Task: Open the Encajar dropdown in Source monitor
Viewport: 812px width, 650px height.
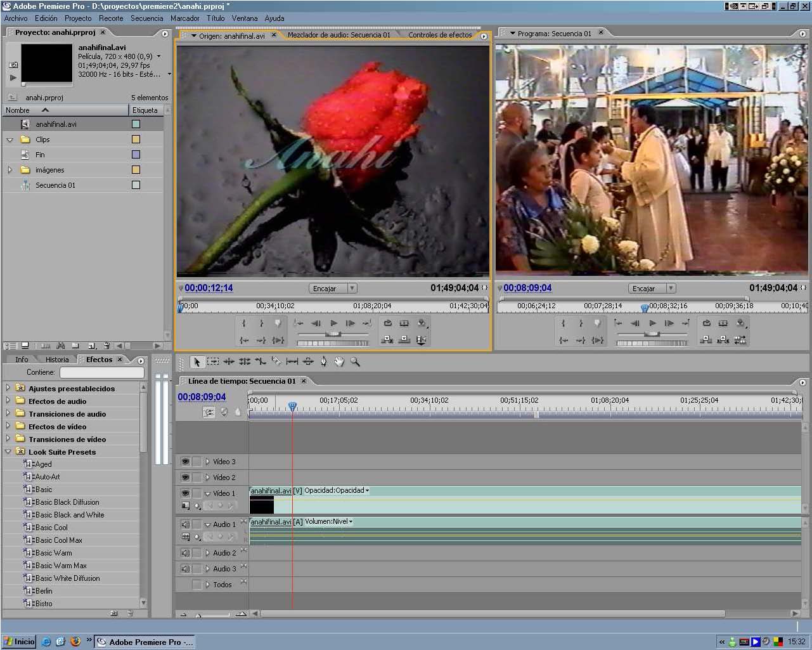Action: click(333, 288)
